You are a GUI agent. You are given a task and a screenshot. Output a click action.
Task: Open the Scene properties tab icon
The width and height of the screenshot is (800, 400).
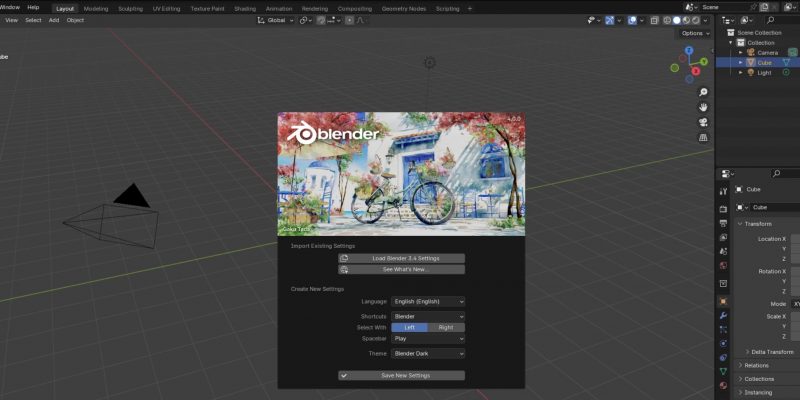723,252
